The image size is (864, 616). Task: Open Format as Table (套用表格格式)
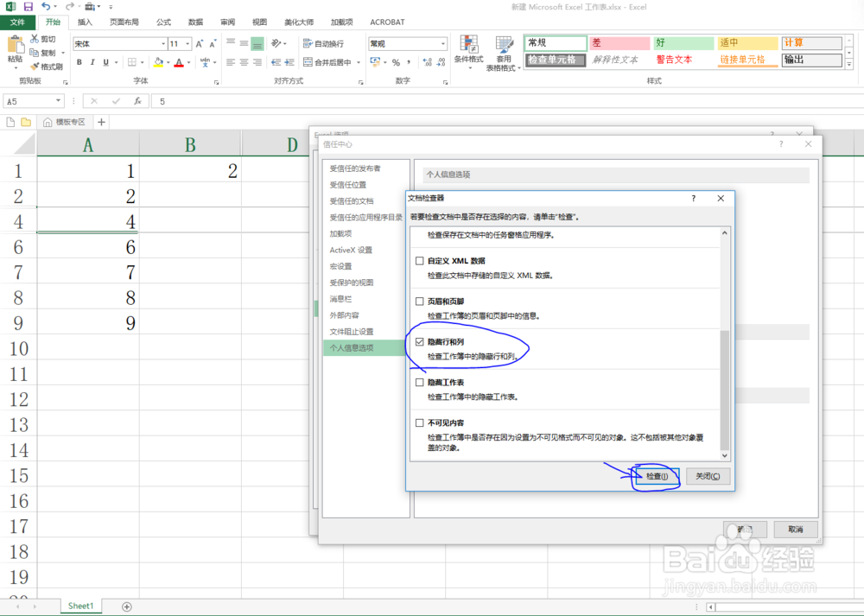(x=503, y=53)
